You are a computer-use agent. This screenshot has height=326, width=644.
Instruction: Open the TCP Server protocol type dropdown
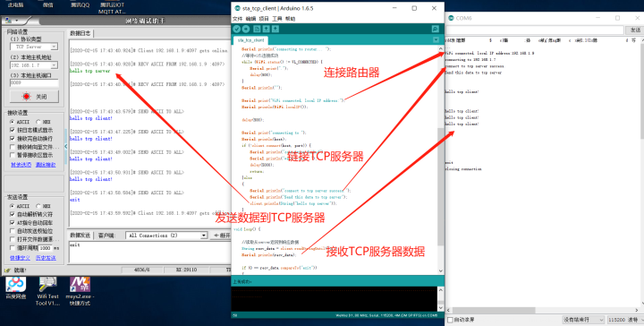34,47
